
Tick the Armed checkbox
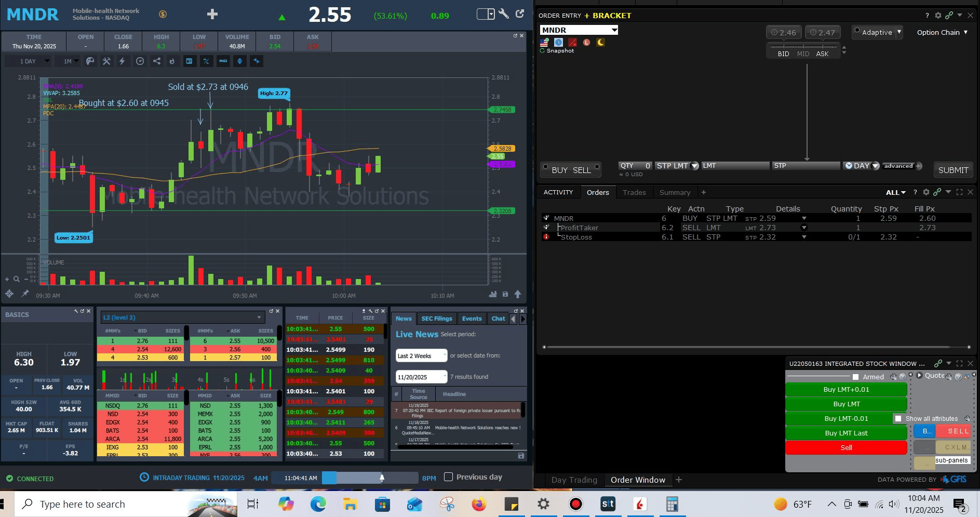click(x=855, y=377)
